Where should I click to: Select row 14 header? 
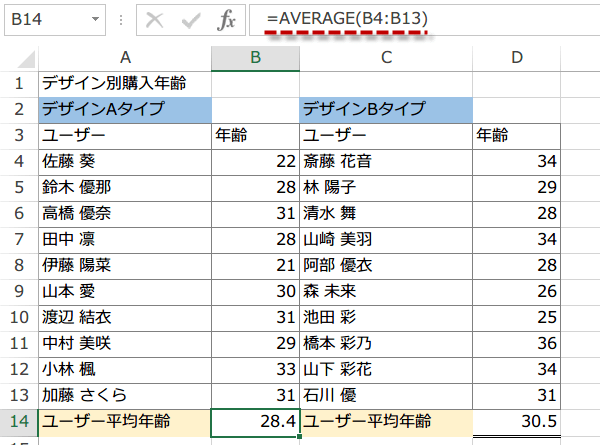[x=19, y=422]
